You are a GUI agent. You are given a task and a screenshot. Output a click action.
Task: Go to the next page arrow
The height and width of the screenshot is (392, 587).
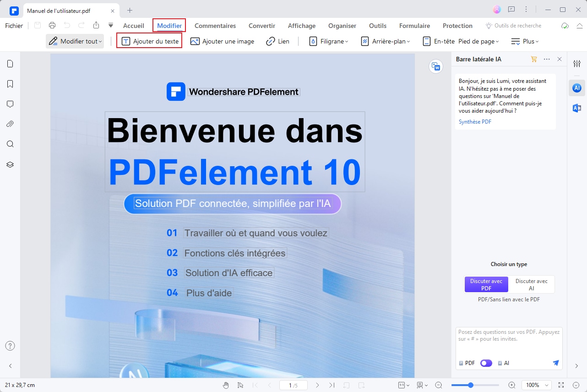pyautogui.click(x=317, y=385)
